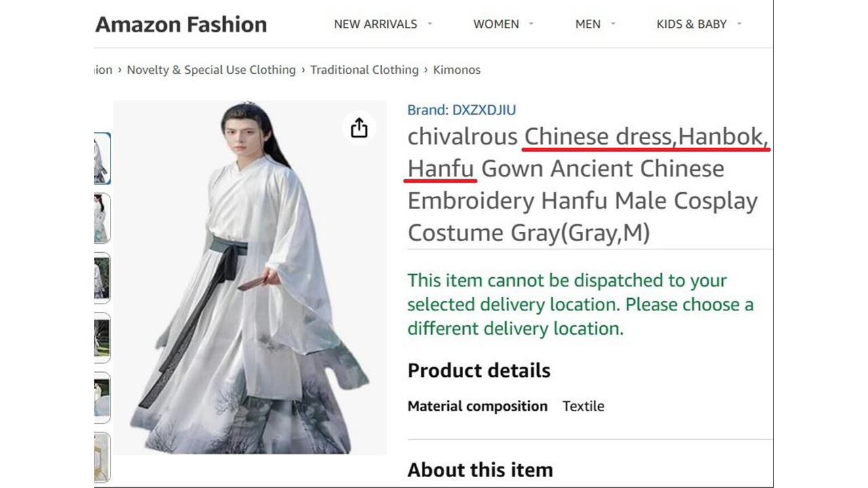Click the share icon on product image
Screen dimensions: 868x488
pos(359,127)
